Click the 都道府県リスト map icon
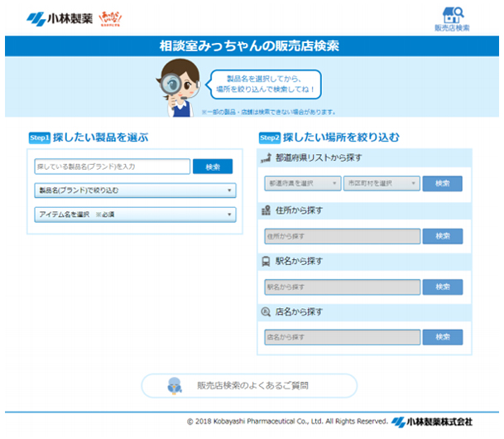This screenshot has width=504, height=439. pyautogui.click(x=266, y=157)
